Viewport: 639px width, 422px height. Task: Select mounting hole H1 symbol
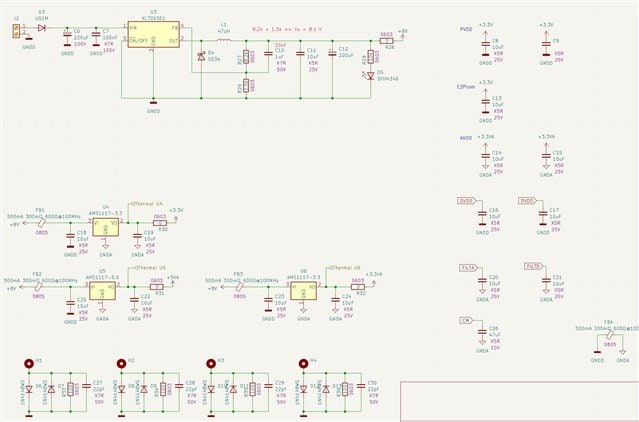click(x=29, y=363)
